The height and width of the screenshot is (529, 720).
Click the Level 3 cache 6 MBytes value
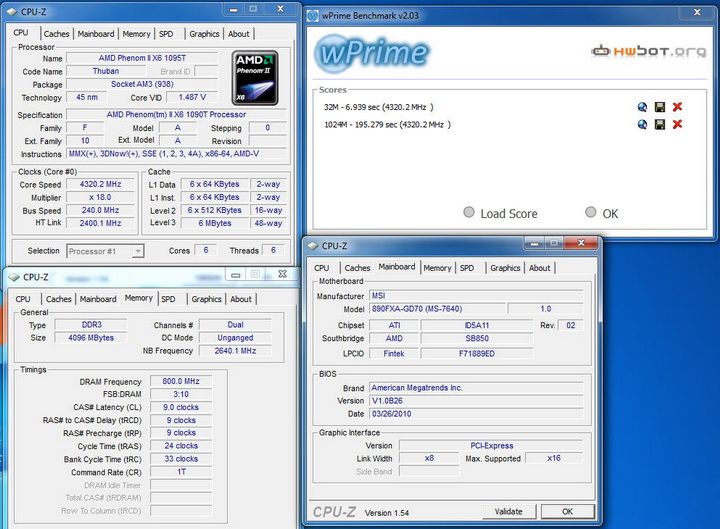pos(215,223)
